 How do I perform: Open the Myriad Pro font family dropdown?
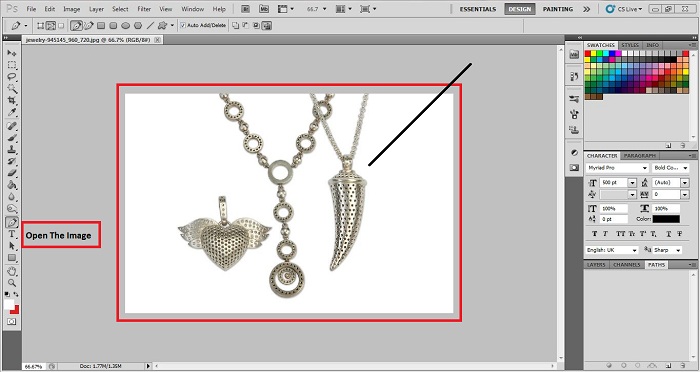[645, 168]
